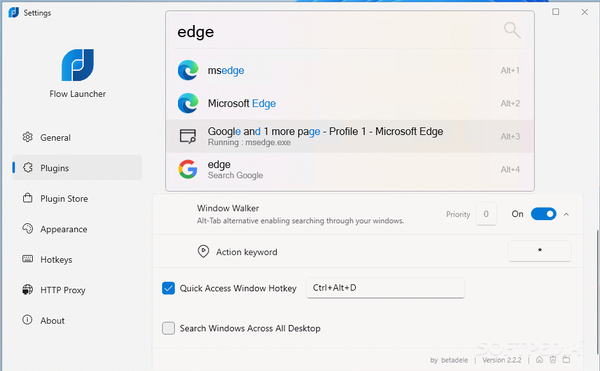This screenshot has height=371, width=600.
Task: Click the keyboard icon beside Hotkeys
Action: (x=28, y=259)
